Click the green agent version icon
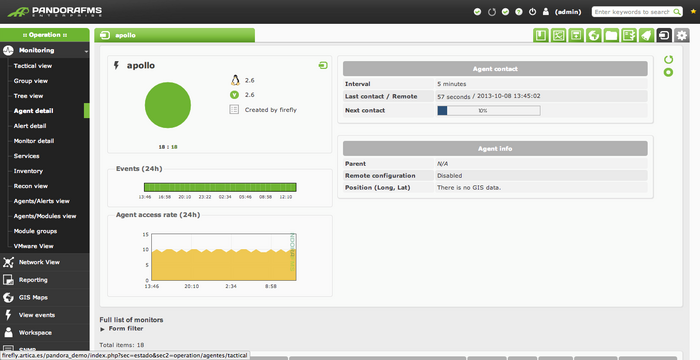Viewport: 700px width, 360px height. 234,95
